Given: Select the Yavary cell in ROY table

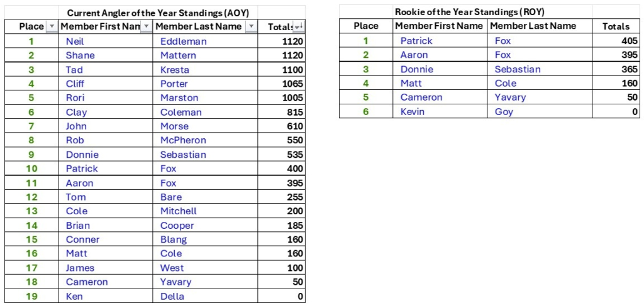Looking at the screenshot, I should coord(540,97).
